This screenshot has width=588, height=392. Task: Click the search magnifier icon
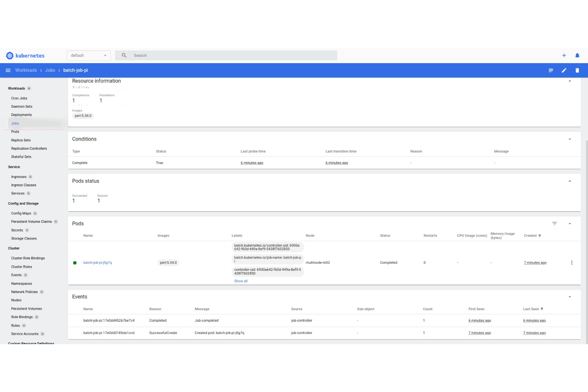click(x=124, y=55)
